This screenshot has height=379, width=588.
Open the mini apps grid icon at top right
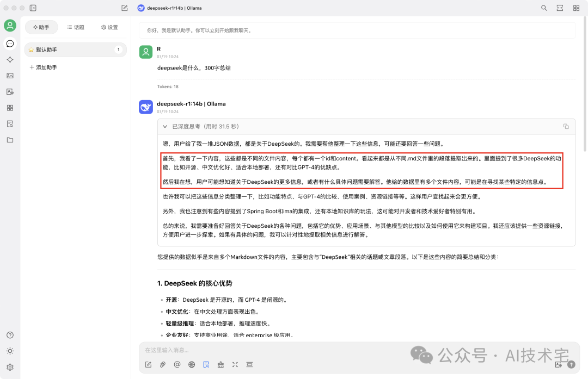(577, 8)
